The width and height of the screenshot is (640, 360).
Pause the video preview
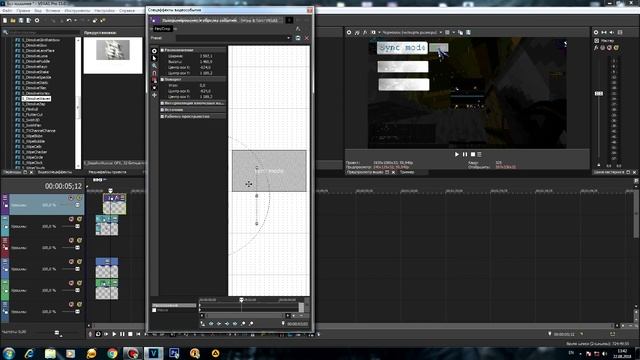coord(465,154)
